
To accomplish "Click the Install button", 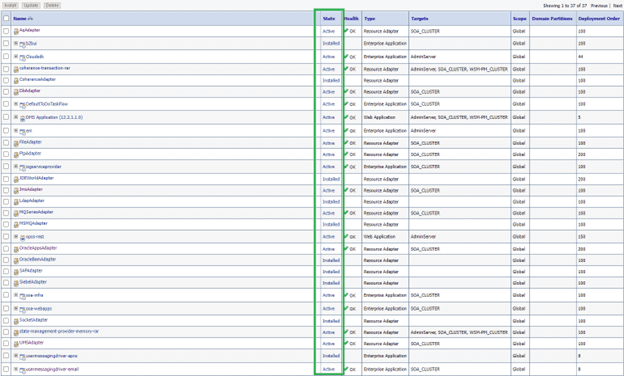I will pyautogui.click(x=10, y=6).
